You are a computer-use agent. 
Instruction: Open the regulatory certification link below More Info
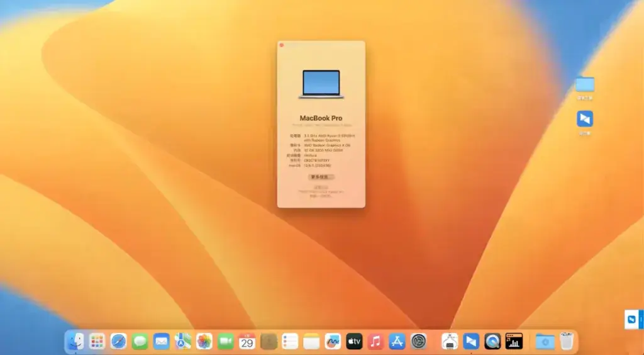coord(321,187)
